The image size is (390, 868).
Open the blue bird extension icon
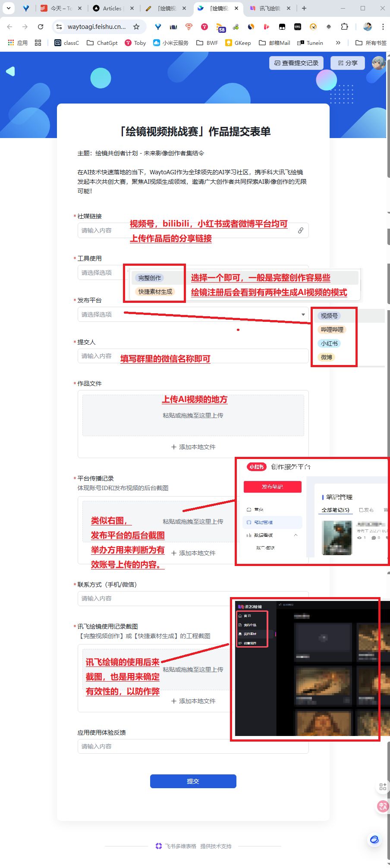click(158, 27)
